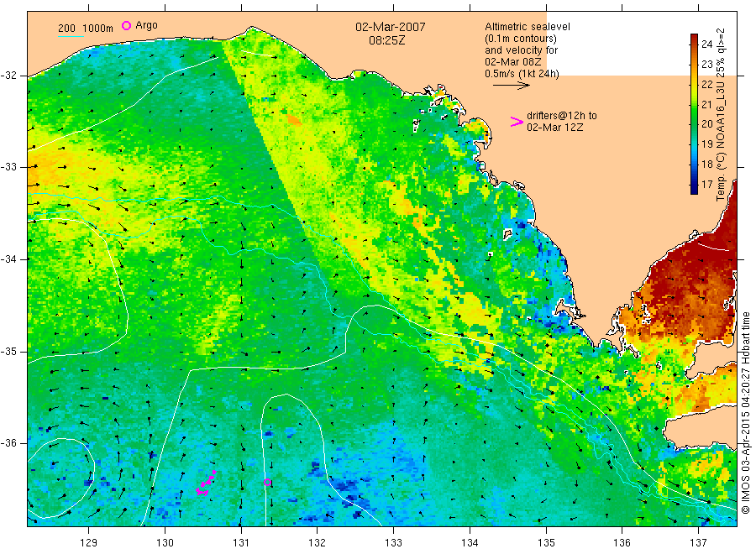Click the '0.5m/s (1kt 24h)' label
The width and height of the screenshot is (756, 554).
point(522,74)
